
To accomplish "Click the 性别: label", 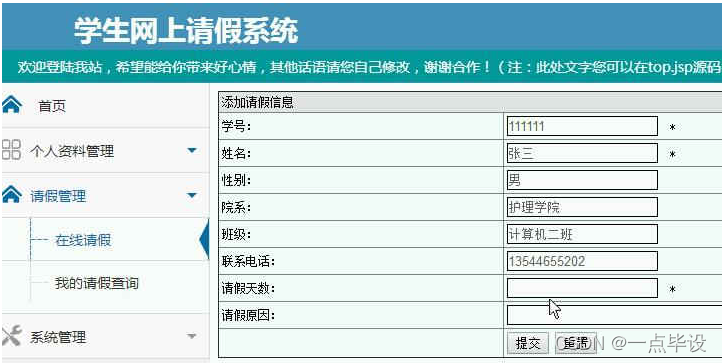I will 236,181.
